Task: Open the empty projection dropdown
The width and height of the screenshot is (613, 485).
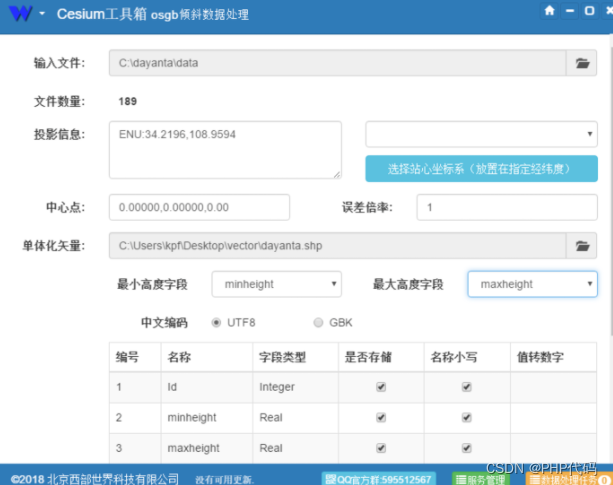Action: pos(481,134)
